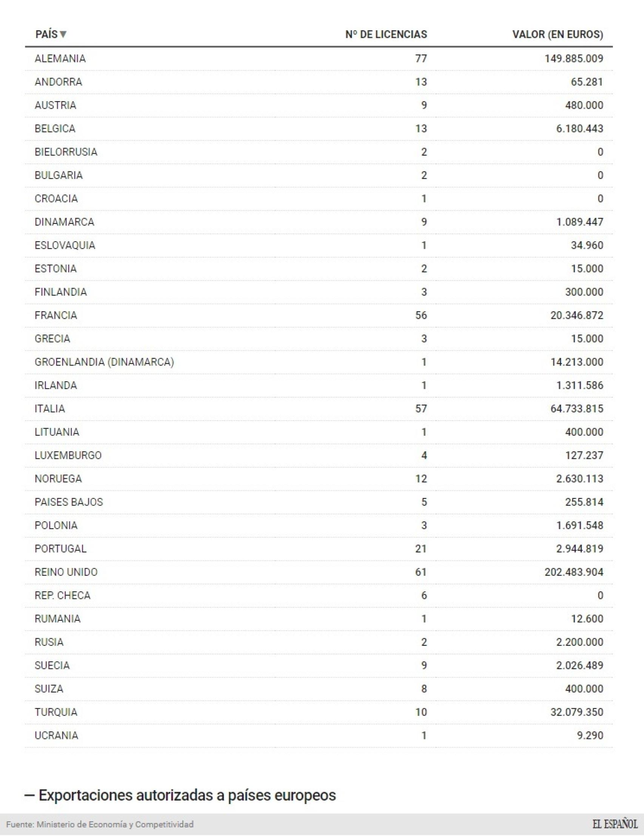This screenshot has width=644, height=836.
Task: Select the GROENLANDIA (DINAMARCA) entry
Action: pyautogui.click(x=104, y=362)
